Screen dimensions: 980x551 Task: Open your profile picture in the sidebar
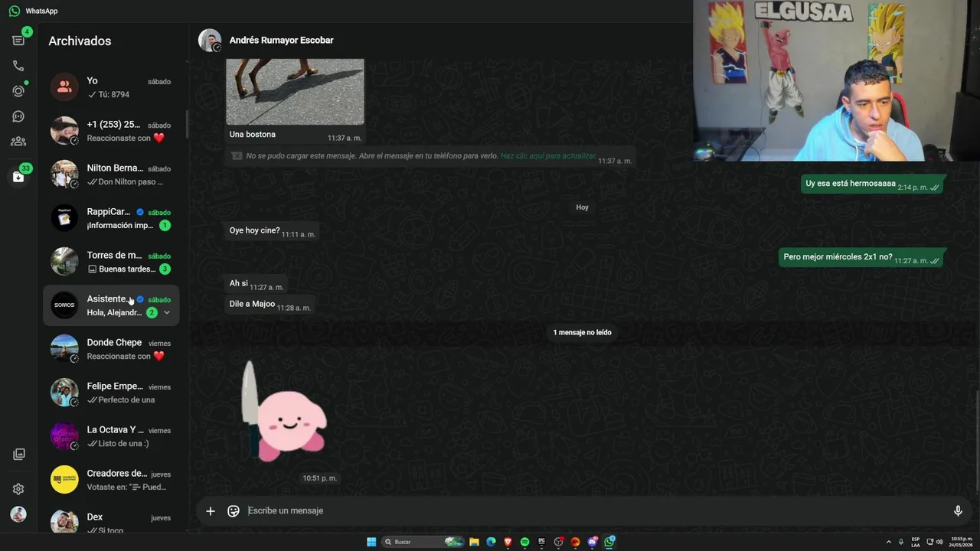click(18, 514)
